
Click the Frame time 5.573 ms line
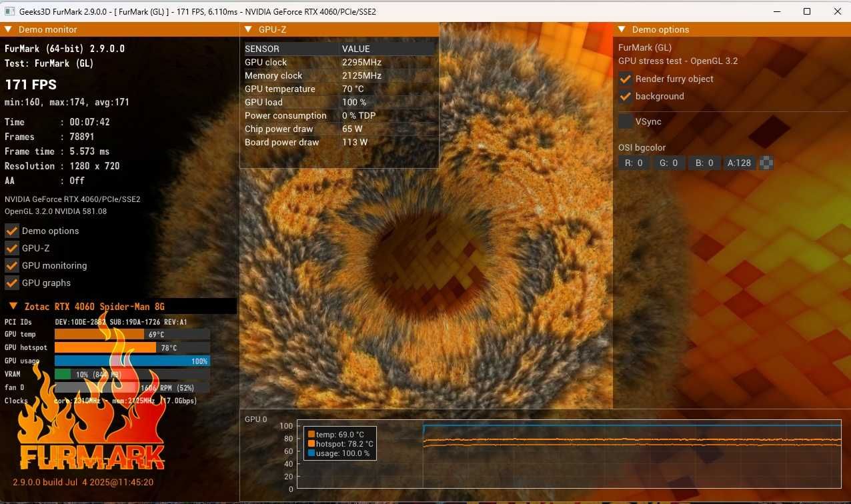tap(57, 151)
